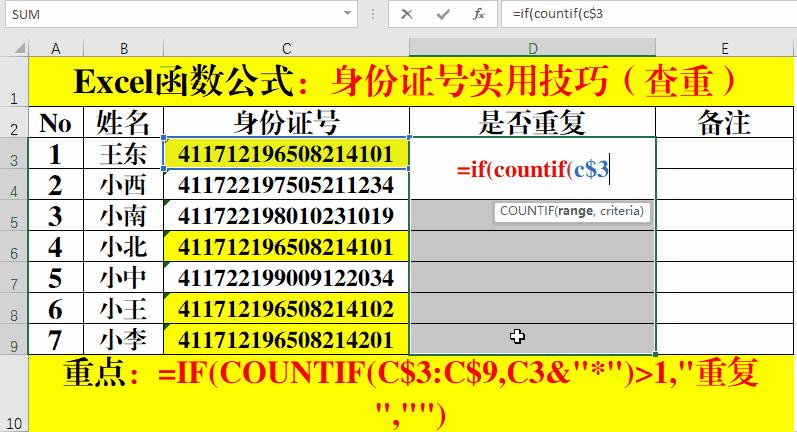Screen dimensions: 797x432
Task: Select ID cell 411722197505211234
Action: tap(286, 184)
